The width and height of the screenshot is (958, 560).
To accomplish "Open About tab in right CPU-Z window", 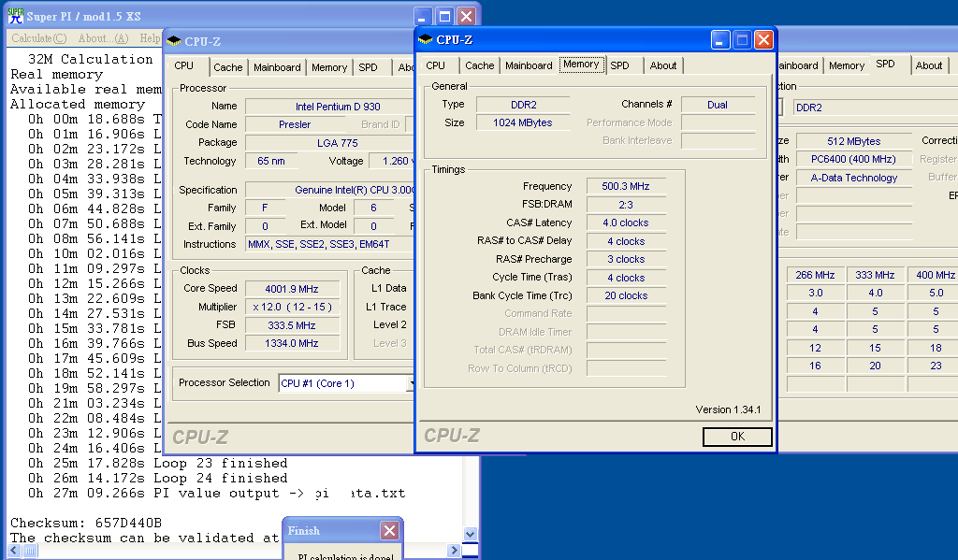I will coord(929,65).
